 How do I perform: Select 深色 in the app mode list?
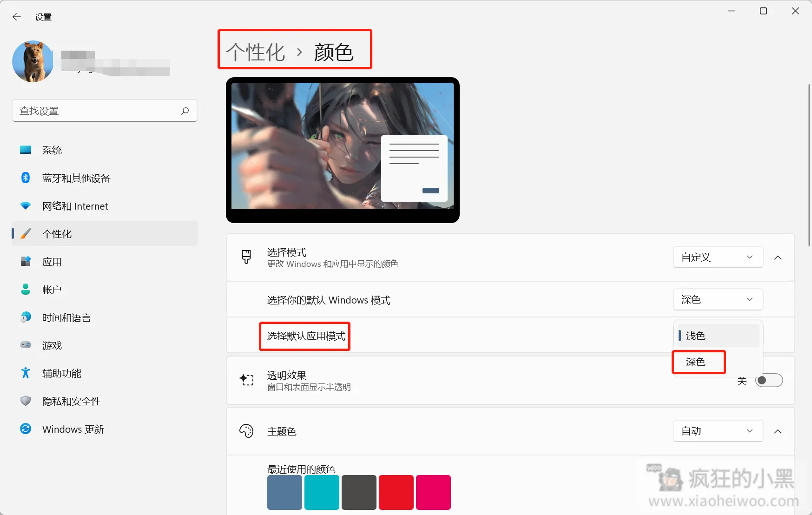point(718,362)
